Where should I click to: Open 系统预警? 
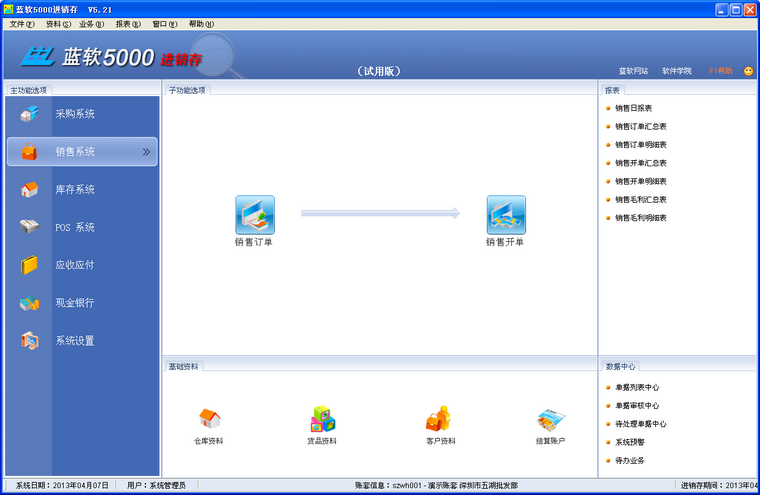click(x=630, y=442)
